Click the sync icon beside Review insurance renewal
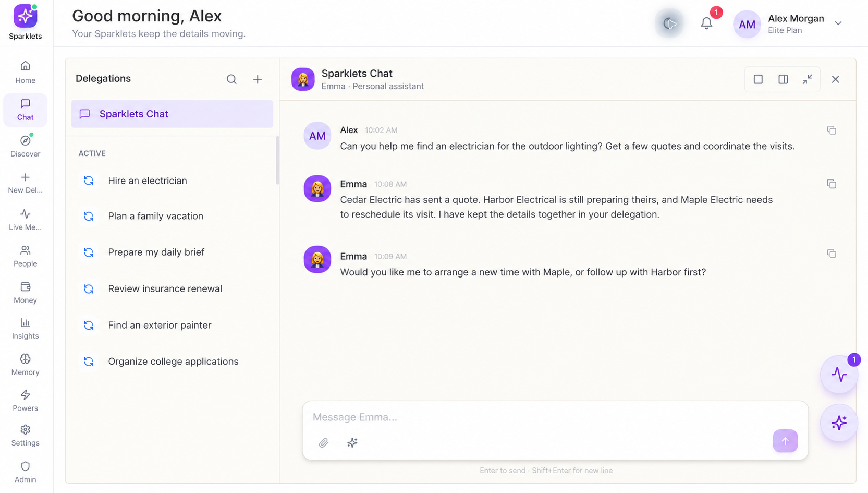 (89, 288)
